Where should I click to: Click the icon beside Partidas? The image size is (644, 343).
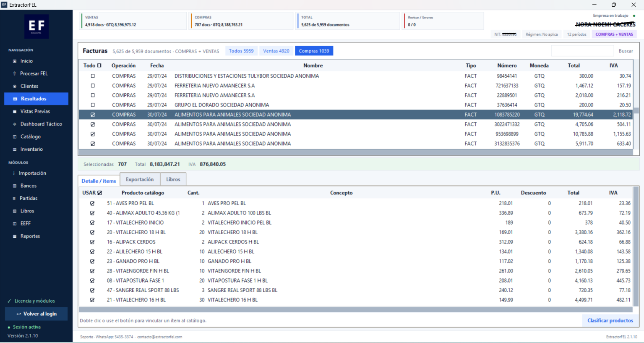pos(15,199)
